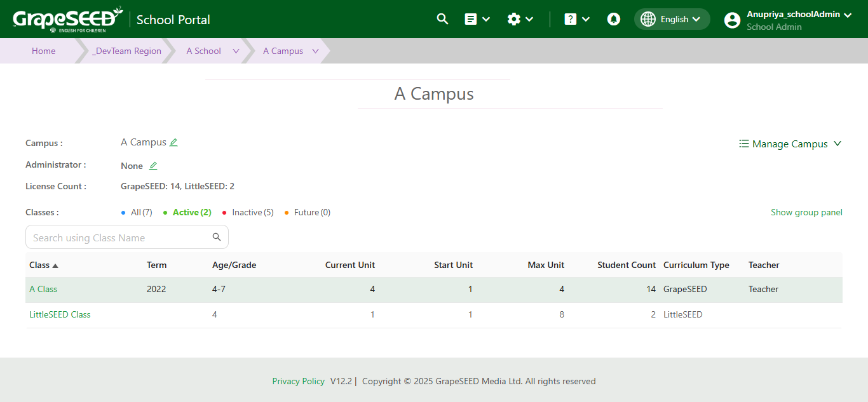
Task: Focus the Search using Class Name field
Action: point(127,237)
